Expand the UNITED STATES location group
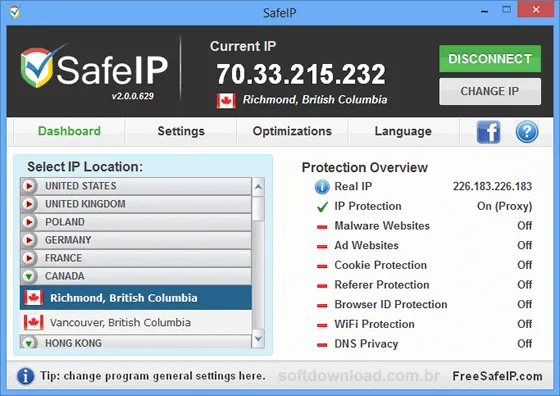The height and width of the screenshot is (396, 560). [29, 186]
